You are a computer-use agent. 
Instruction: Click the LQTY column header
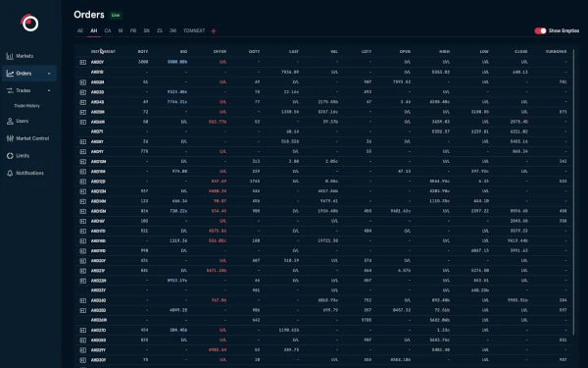tap(367, 51)
